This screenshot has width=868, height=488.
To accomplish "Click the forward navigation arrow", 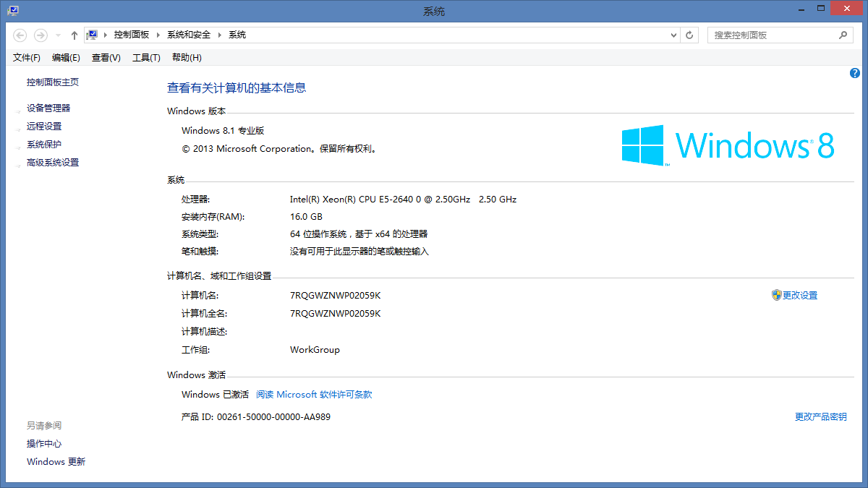I will point(41,35).
